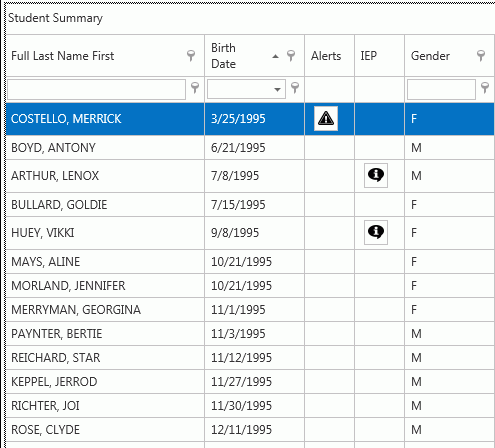This screenshot has width=495, height=448.
Task: Select the MERRYMAN, GEORGINA row
Action: [x=250, y=310]
